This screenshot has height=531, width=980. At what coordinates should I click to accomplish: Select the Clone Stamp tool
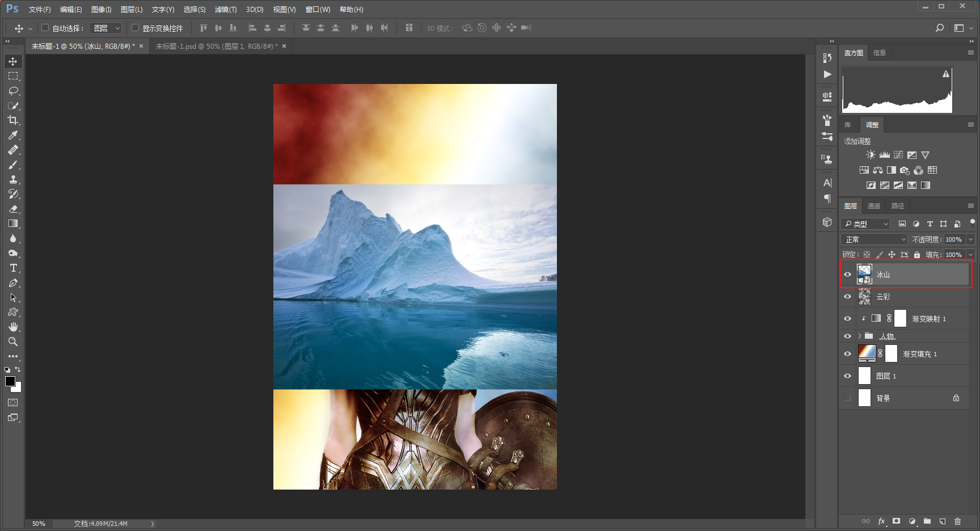click(13, 179)
